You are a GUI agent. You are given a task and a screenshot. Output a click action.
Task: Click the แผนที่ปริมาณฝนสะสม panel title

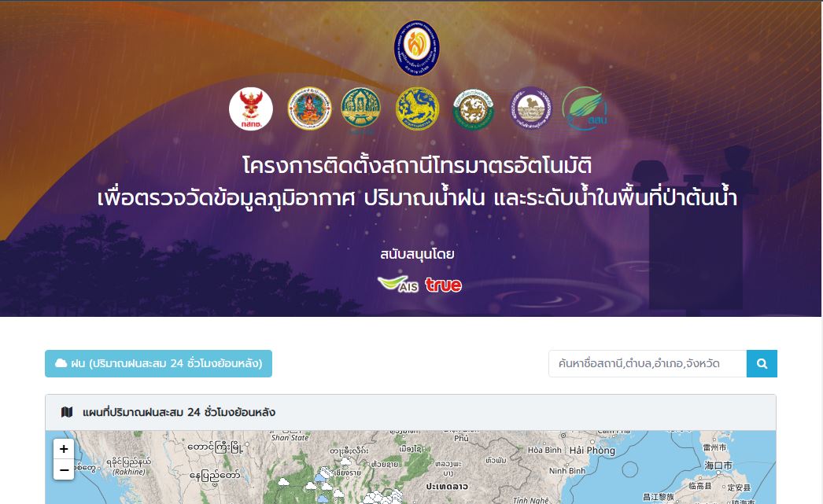179,412
